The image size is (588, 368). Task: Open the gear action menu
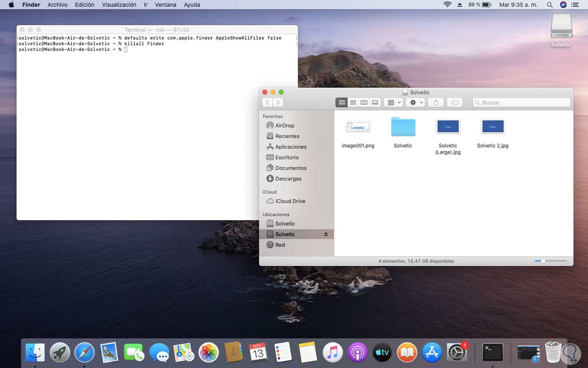[x=416, y=103]
